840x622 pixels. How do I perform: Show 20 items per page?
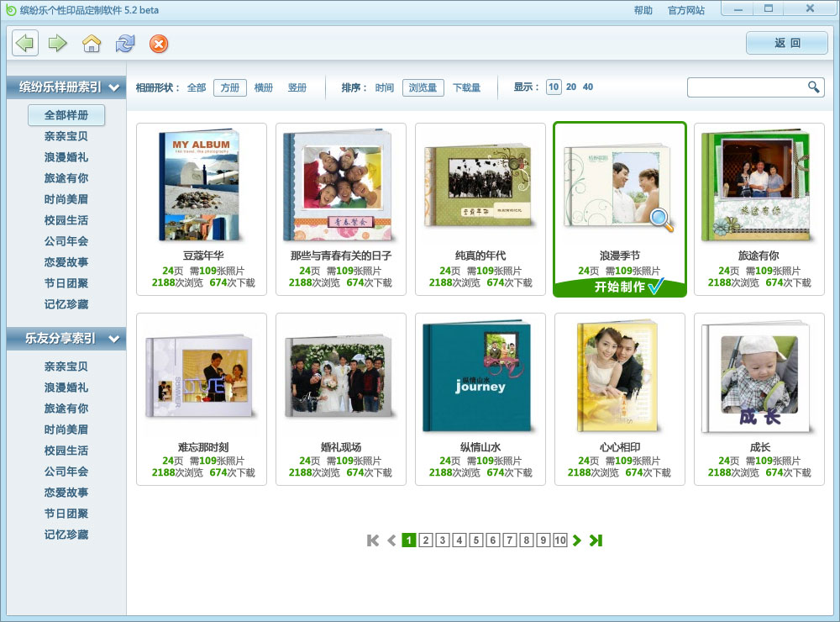pos(570,87)
